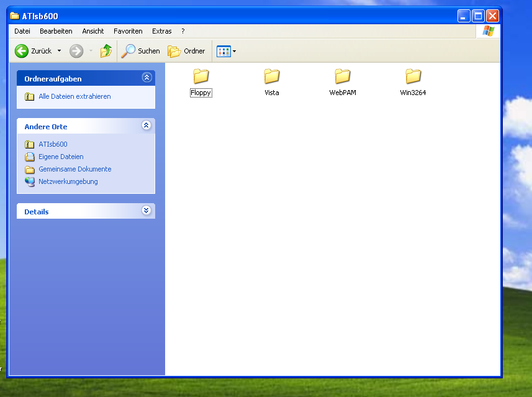Click the Win3264 folder name label

click(413, 93)
